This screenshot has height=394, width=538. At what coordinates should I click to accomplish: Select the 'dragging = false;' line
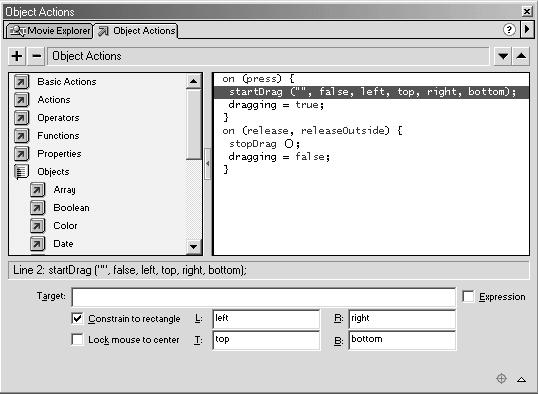(x=279, y=157)
